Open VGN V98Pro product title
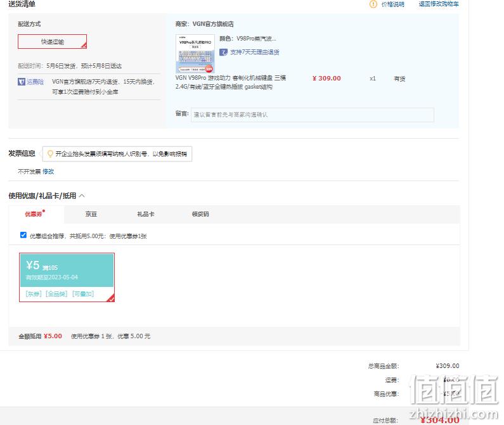Image resolution: width=504 pixels, height=425 pixels. (231, 82)
